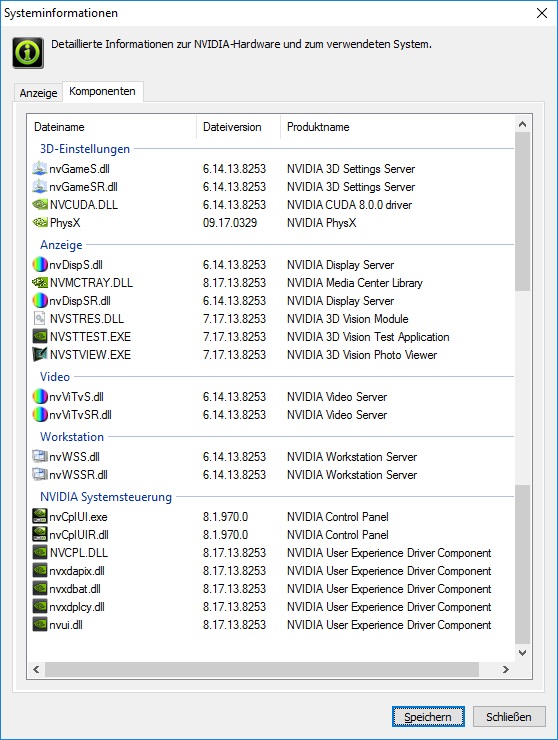
Task: Click the nvxdplcy.dll icon
Action: (x=40, y=606)
